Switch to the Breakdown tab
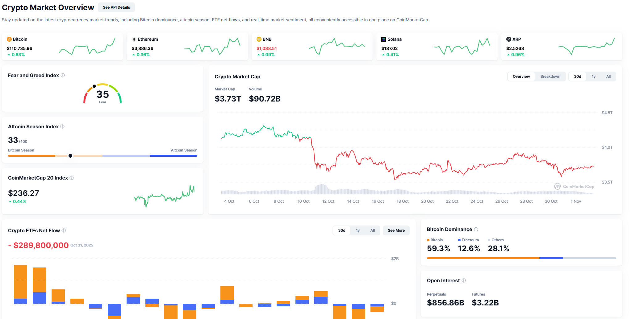Viewport: 644px width, 319px height. (x=550, y=76)
